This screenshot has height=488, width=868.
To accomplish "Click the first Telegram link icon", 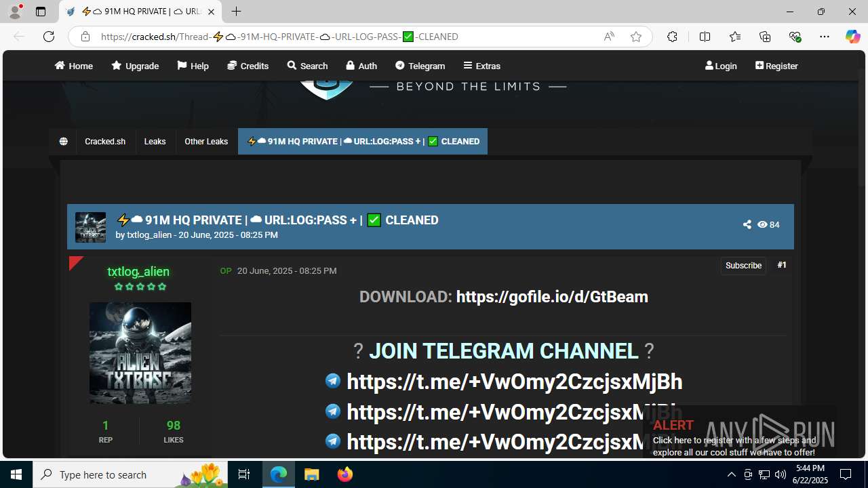I will tap(333, 381).
